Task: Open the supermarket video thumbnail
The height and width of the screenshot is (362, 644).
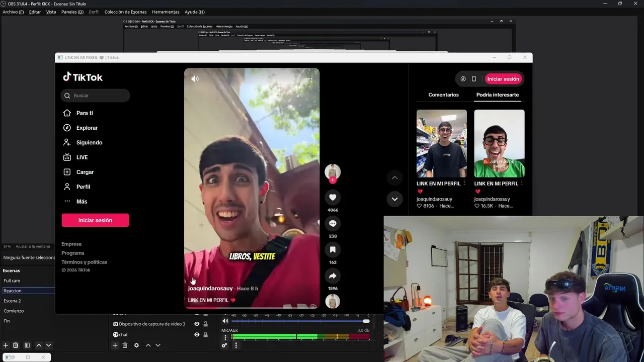Action: pyautogui.click(x=442, y=143)
